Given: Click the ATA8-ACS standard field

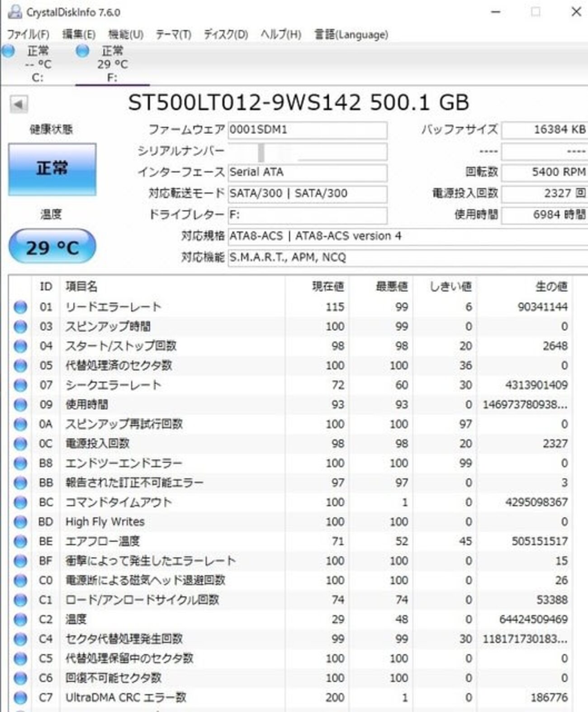Looking at the screenshot, I should click(x=408, y=236).
